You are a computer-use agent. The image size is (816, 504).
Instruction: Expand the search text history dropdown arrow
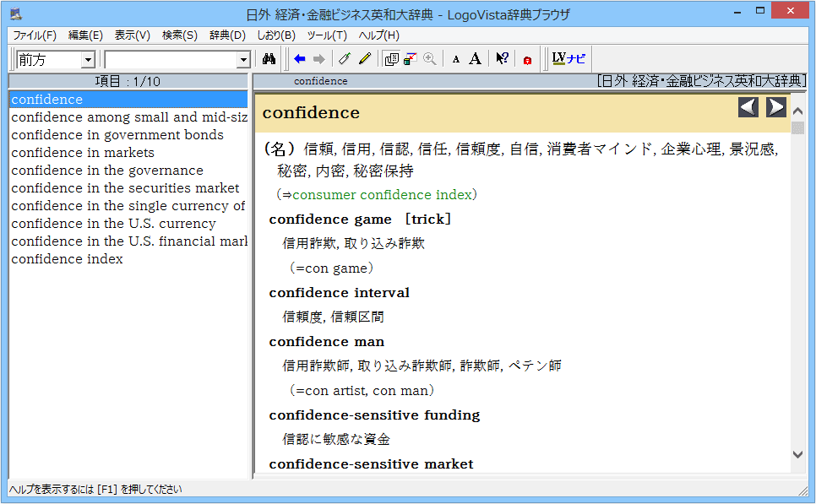point(243,60)
